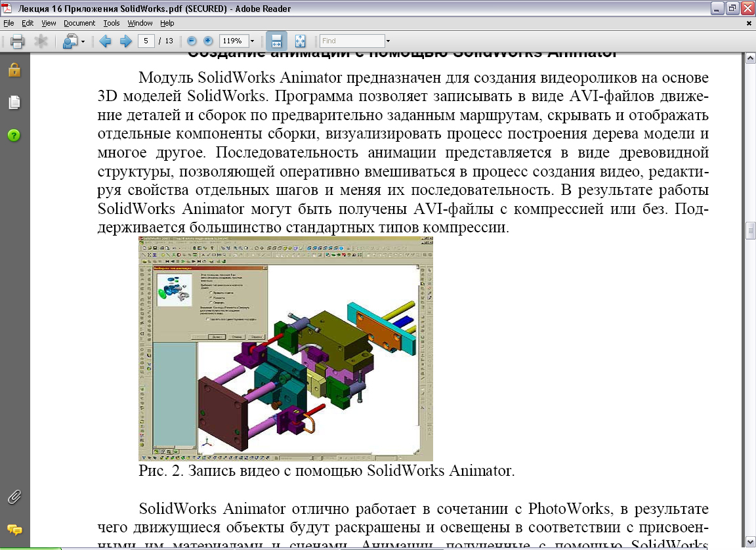Viewport: 756px width, 550px height.
Task: Toggle Fit Width page mode
Action: tap(276, 41)
